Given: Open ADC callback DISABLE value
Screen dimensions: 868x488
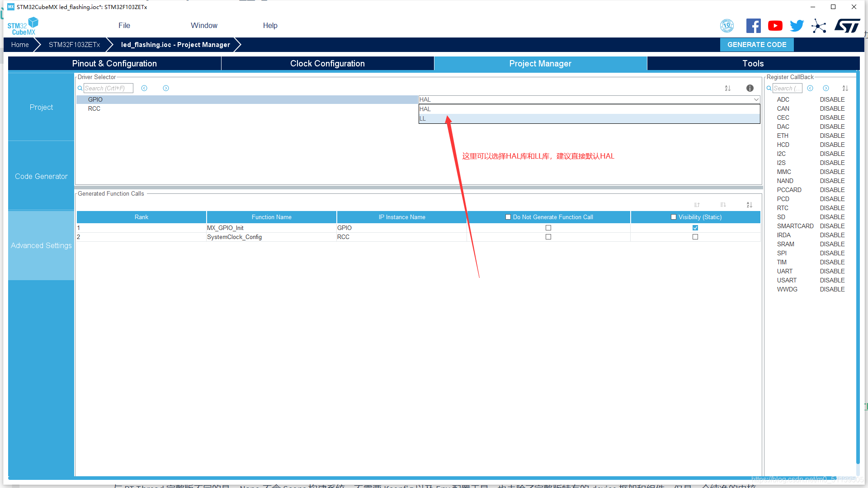Looking at the screenshot, I should click(832, 99).
